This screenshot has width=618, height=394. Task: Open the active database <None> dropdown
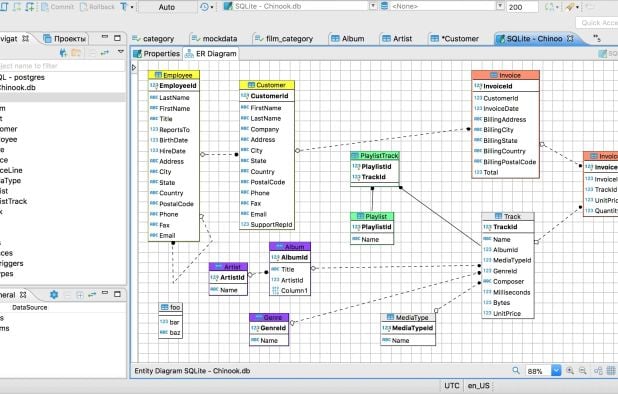(x=500, y=6)
